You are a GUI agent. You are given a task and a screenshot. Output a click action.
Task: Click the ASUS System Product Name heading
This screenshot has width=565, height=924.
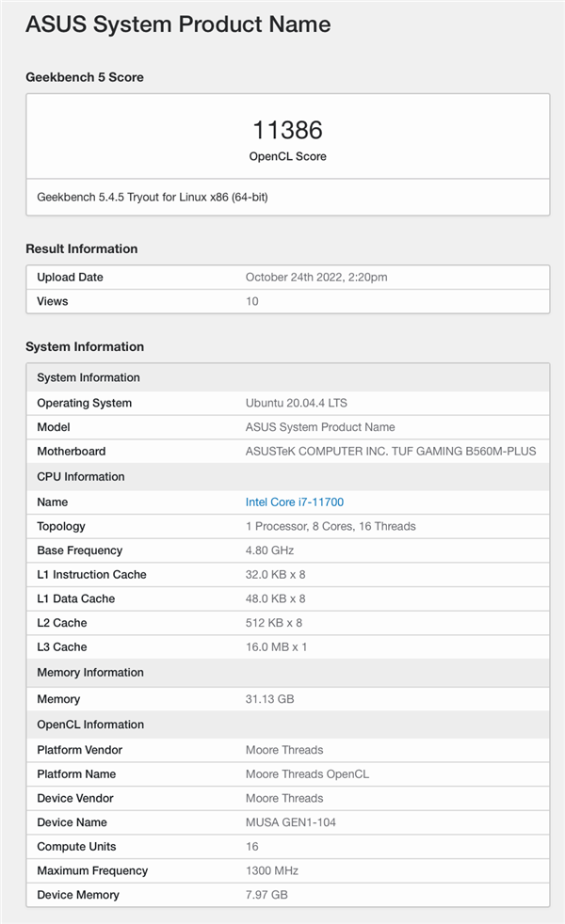178,24
